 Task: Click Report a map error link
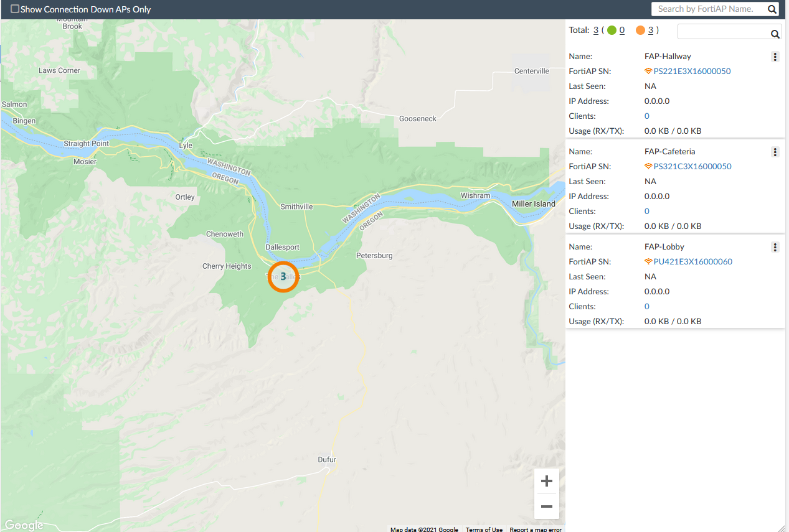[536, 530]
